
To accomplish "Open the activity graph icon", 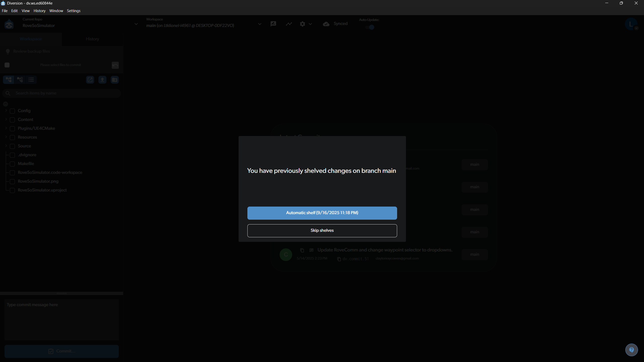I will coord(289,24).
